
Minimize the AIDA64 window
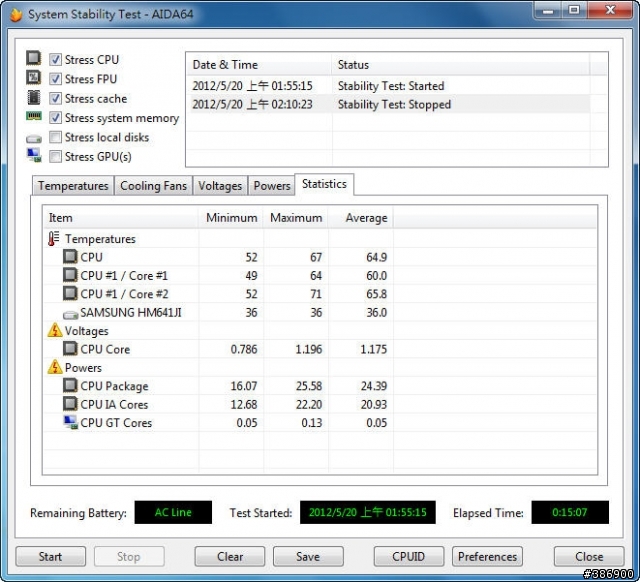pos(548,10)
